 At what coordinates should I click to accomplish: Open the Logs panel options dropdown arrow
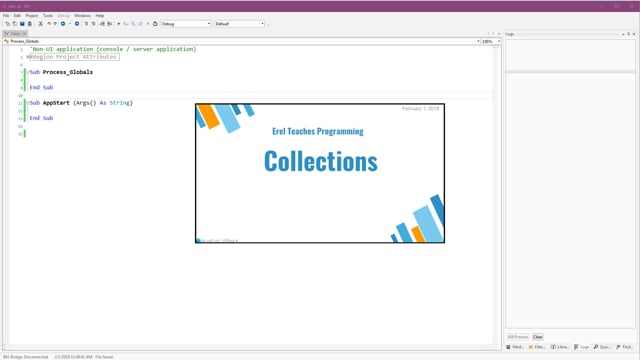[623, 34]
